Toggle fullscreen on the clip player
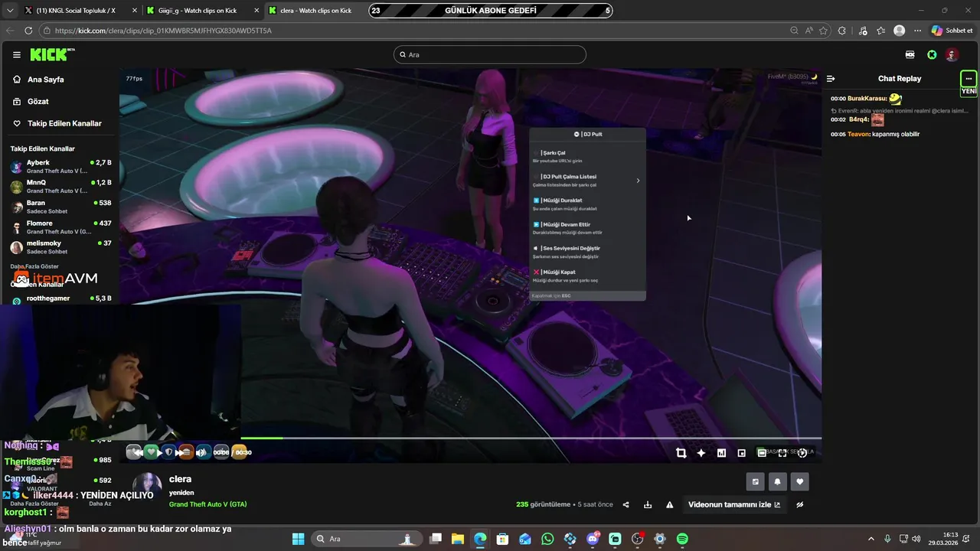 pos(782,453)
